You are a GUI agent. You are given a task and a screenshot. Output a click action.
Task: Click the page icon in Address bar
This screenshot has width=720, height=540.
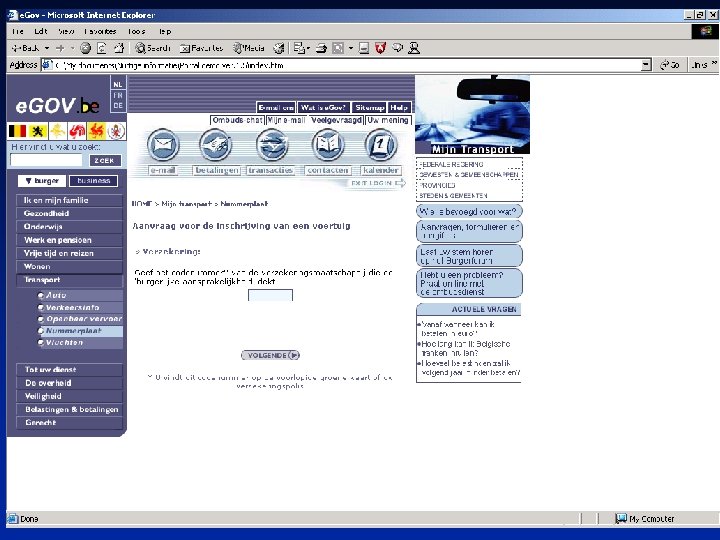point(47,65)
